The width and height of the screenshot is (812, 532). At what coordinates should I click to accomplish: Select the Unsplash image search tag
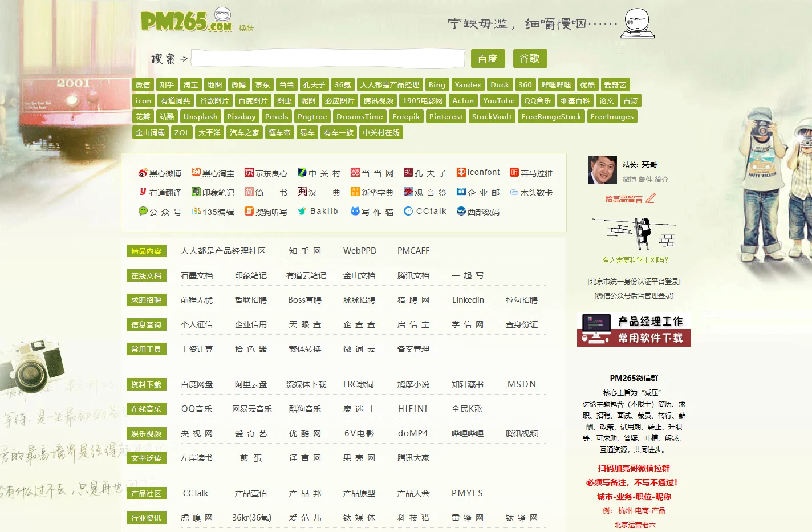(201, 116)
